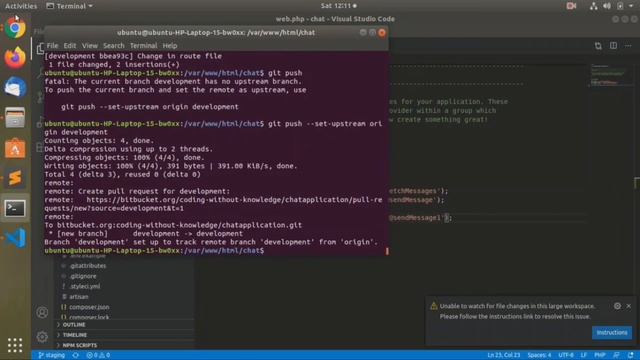This screenshot has height=360, width=640.
Task: Change the LF end-of-line setting
Action: point(584,355)
